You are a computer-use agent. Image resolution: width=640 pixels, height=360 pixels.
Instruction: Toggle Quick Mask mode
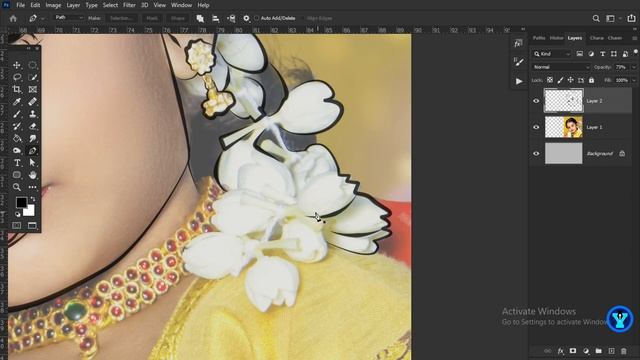(17, 225)
